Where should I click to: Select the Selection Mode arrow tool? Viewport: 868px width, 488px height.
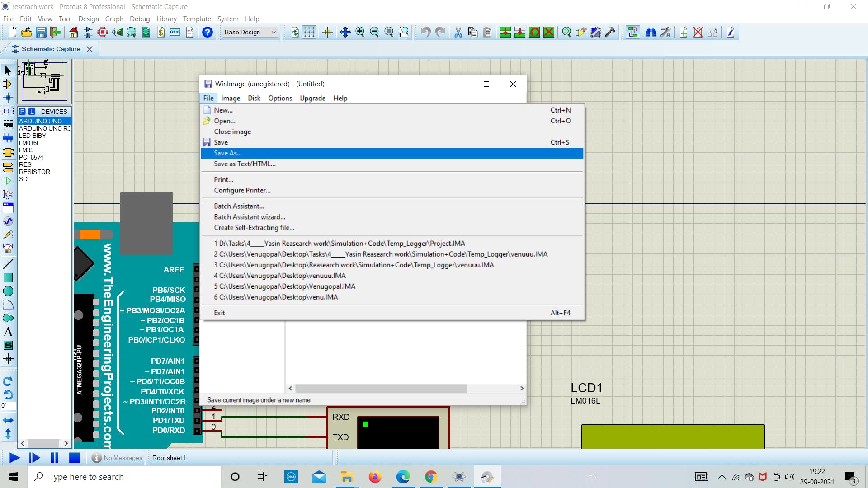click(8, 70)
